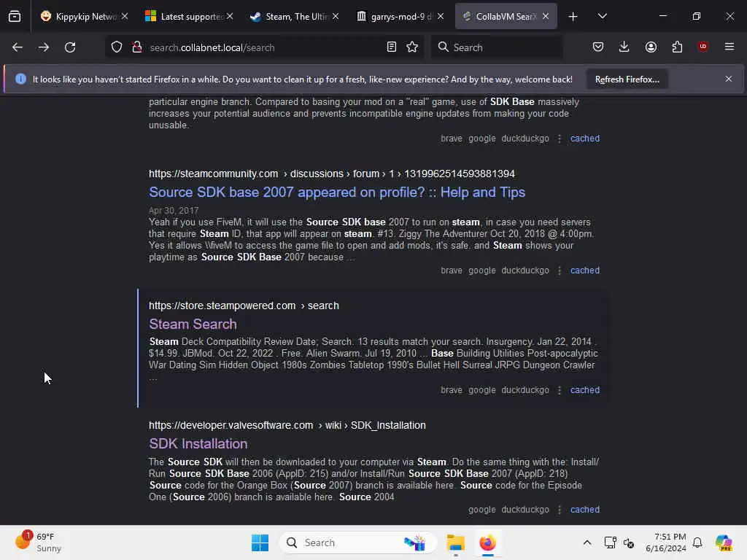Open tracking protection shield icon
The width and height of the screenshot is (747, 560).
(x=117, y=47)
